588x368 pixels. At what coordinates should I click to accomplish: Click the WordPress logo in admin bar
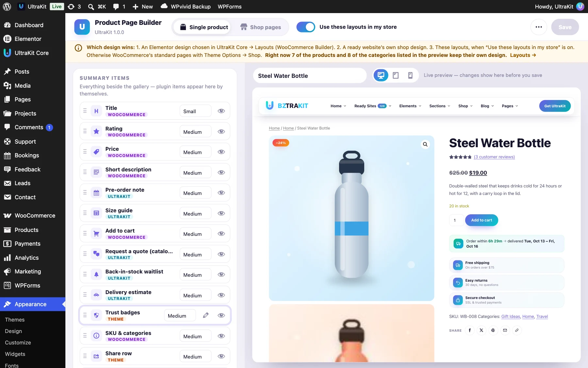[x=7, y=7]
